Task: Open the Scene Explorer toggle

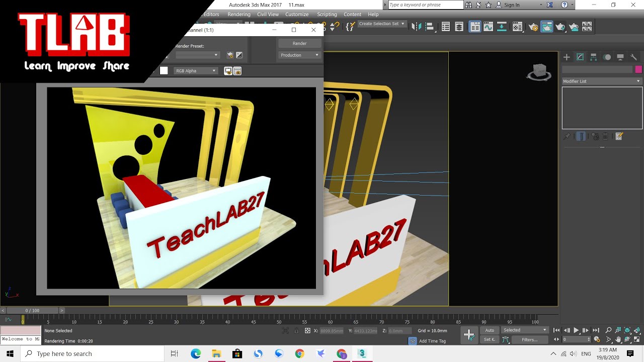Action: pos(446,27)
